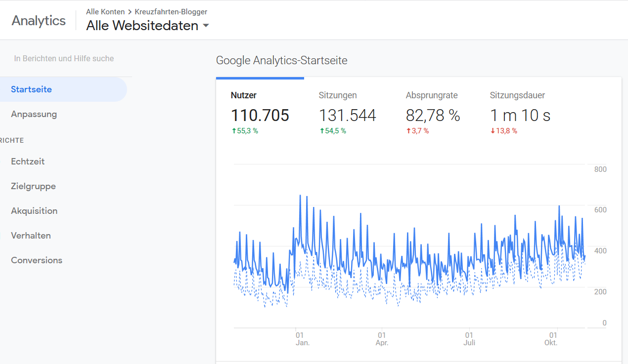Switch to the Sitzungsdauer metric
Viewport: 628px width, 364px height.
[x=517, y=95]
